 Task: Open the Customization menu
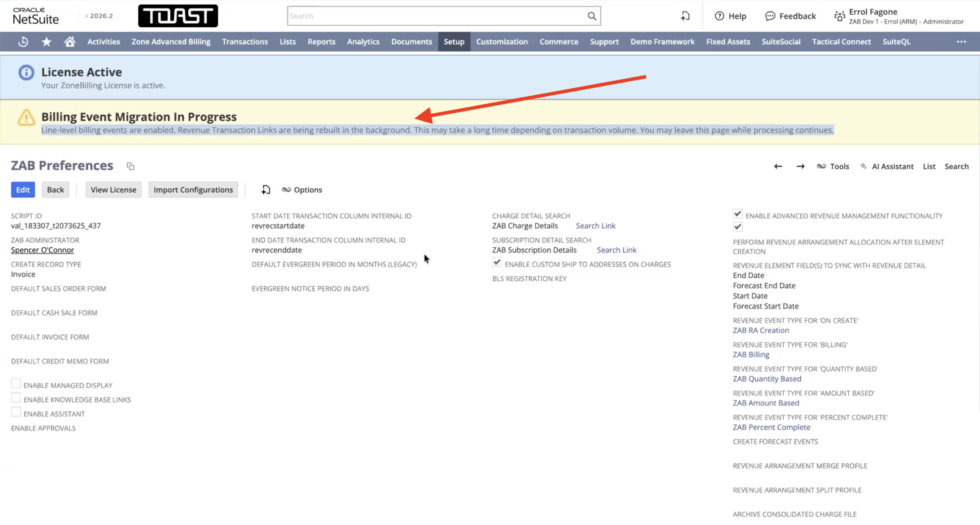pyautogui.click(x=502, y=42)
